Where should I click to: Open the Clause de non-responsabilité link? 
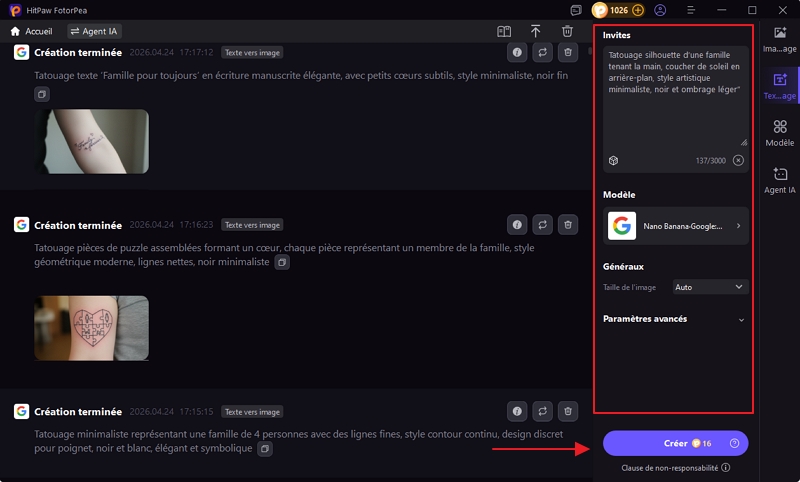(x=675, y=467)
